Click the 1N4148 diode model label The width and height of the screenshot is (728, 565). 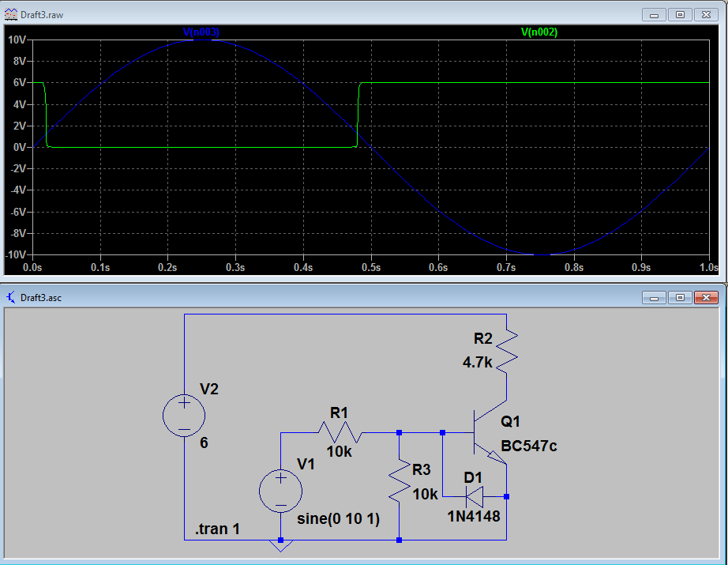coord(474,516)
